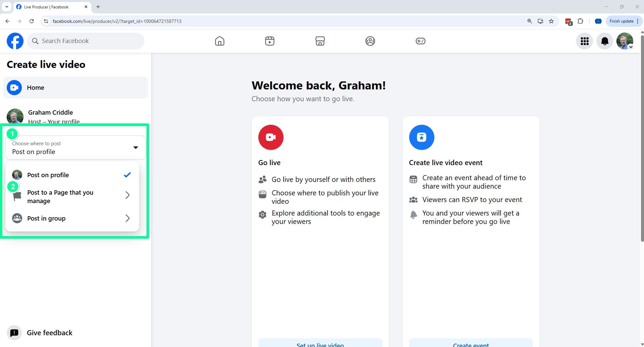Open the Home feed icon
The height and width of the screenshot is (347, 644).
220,41
